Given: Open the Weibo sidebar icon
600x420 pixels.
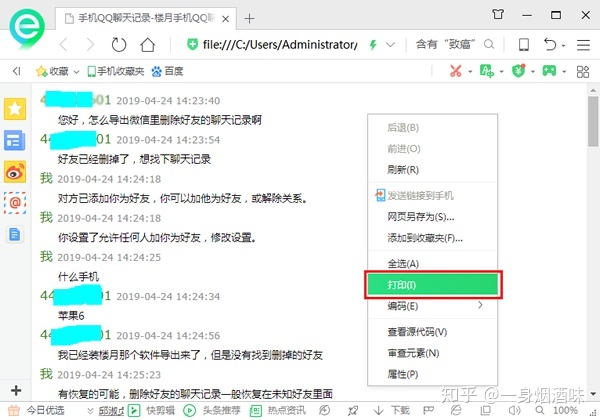Looking at the screenshot, I should pyautogui.click(x=15, y=172).
